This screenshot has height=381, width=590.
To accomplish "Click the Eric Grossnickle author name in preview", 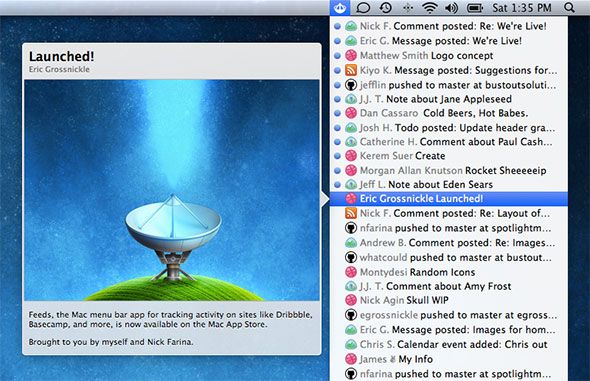I will pyautogui.click(x=59, y=69).
